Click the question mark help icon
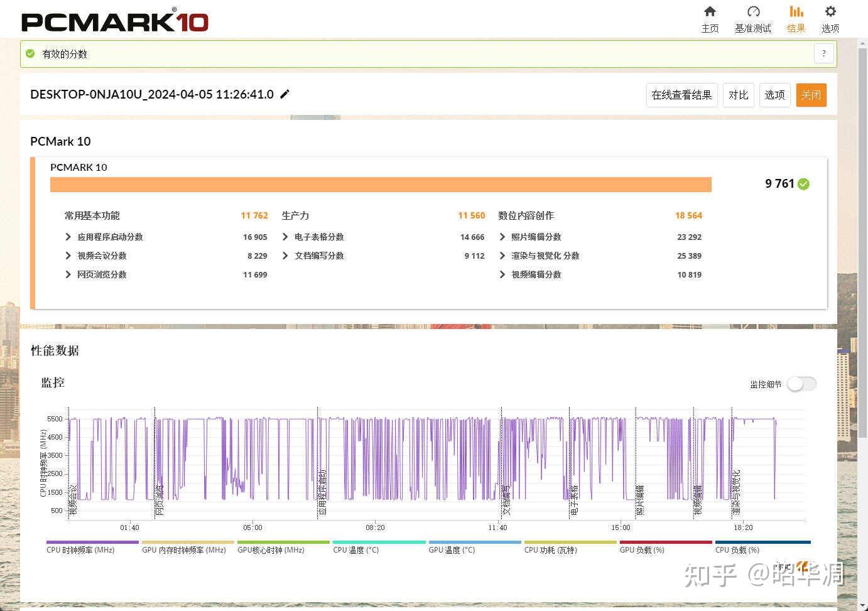 (824, 53)
